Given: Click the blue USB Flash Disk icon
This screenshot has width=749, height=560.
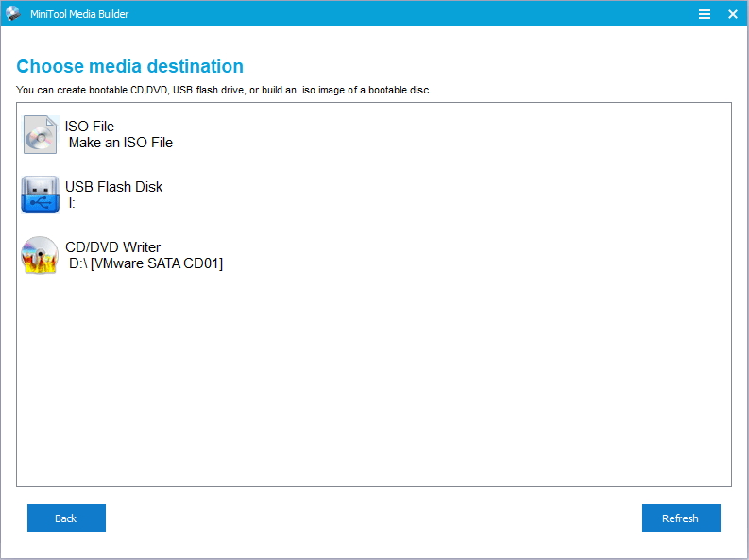Looking at the screenshot, I should [x=40, y=195].
